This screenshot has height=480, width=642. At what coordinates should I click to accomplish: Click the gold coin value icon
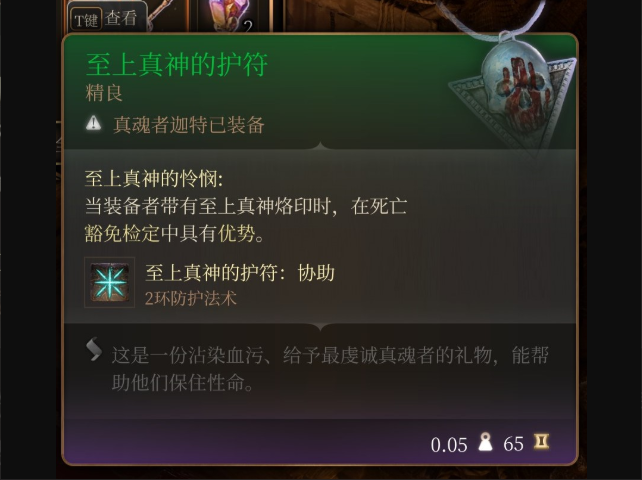point(541,442)
